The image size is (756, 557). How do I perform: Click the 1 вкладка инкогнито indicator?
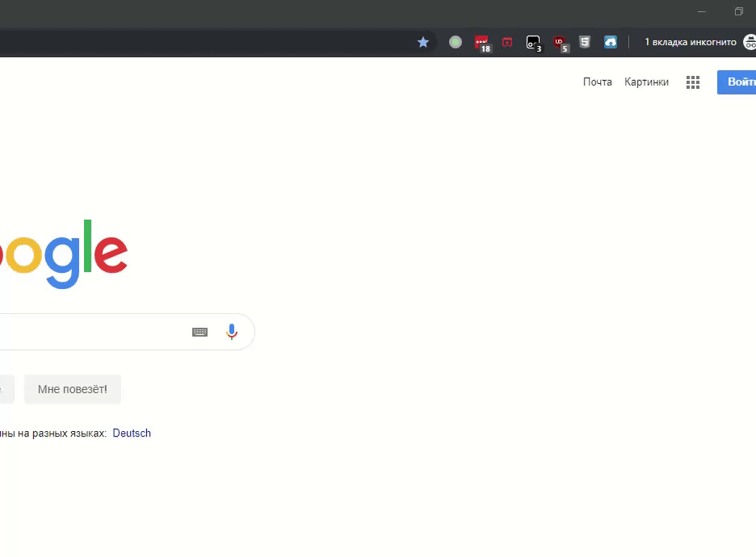pyautogui.click(x=689, y=42)
